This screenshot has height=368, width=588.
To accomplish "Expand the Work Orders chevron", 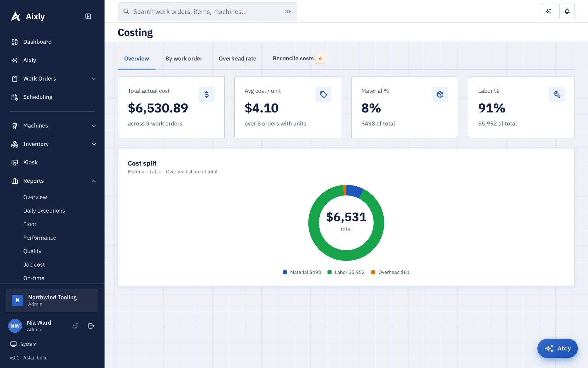I will coord(94,79).
